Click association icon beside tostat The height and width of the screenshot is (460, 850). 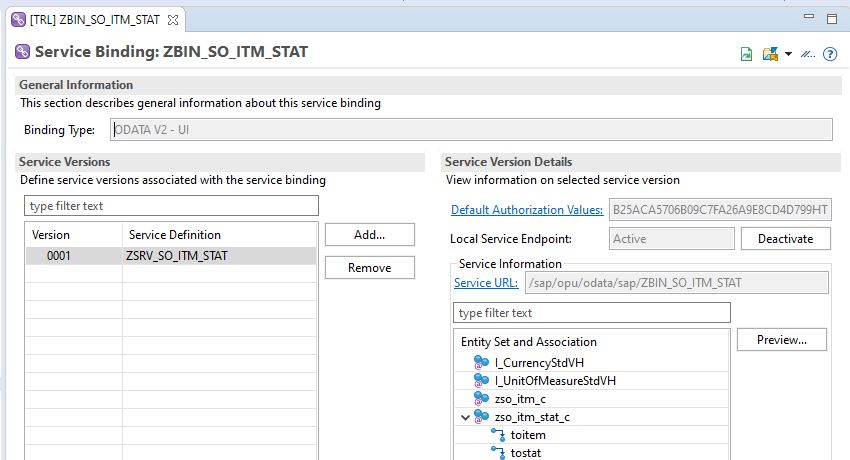(498, 453)
